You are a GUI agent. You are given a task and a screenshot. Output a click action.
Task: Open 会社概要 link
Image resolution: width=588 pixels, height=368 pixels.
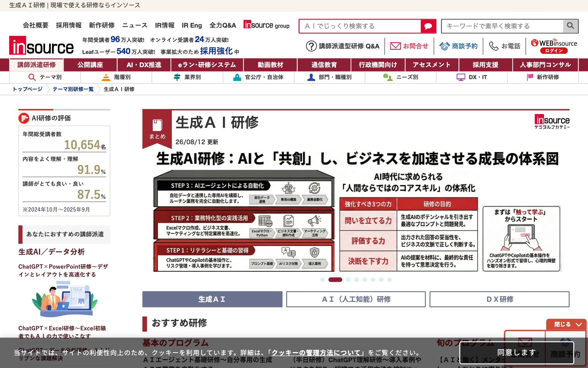36,25
